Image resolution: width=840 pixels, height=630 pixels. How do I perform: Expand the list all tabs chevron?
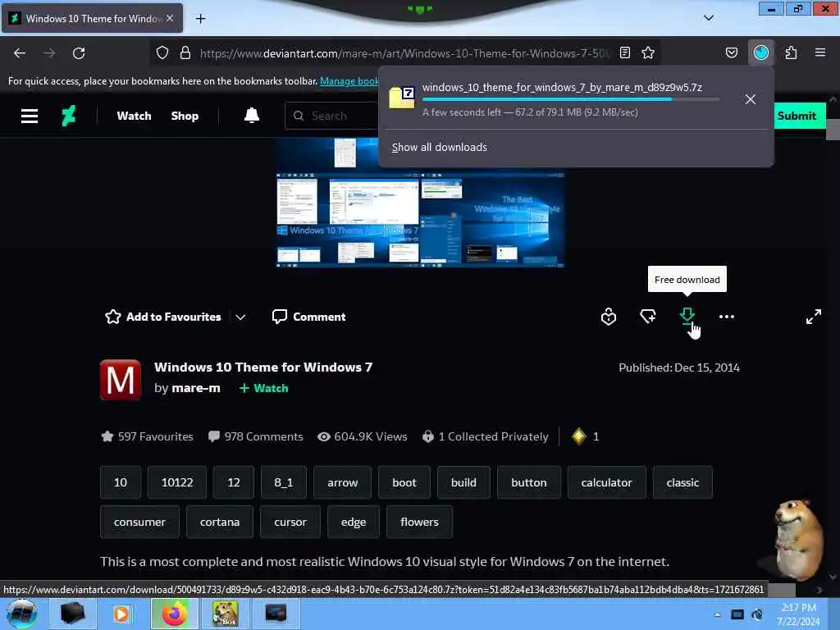click(x=709, y=18)
